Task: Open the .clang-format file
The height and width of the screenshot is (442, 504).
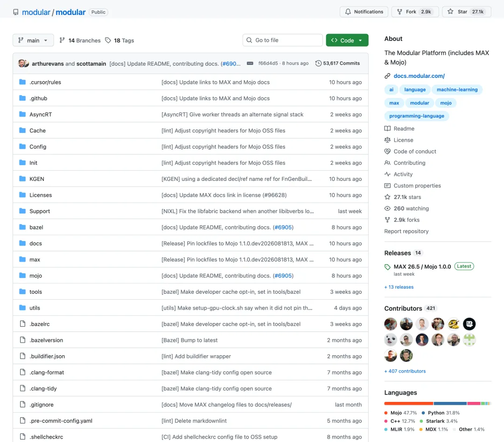Action: 47,372
